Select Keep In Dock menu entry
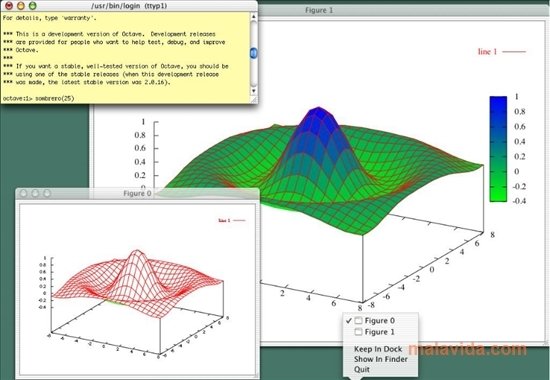This screenshot has width=550, height=380. pos(378,349)
